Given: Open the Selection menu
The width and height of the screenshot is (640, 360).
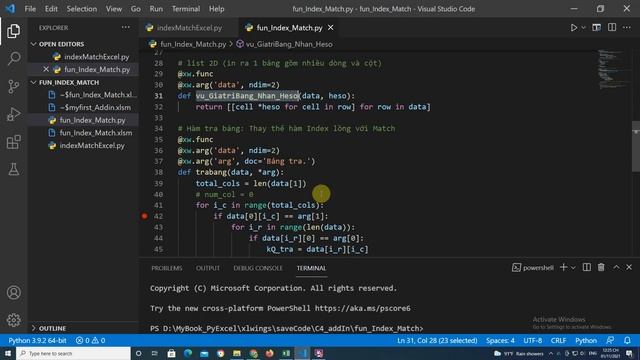Looking at the screenshot, I should [x=82, y=9].
